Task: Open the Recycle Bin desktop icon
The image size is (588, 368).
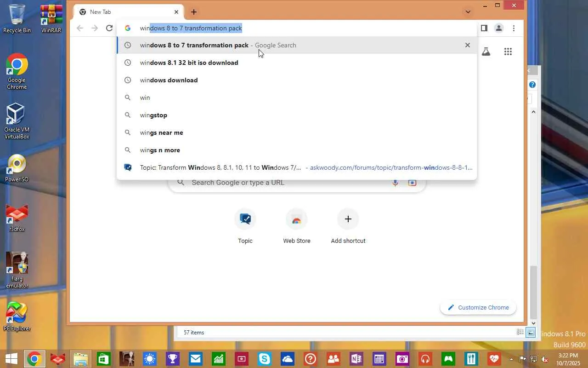Action: (17, 19)
